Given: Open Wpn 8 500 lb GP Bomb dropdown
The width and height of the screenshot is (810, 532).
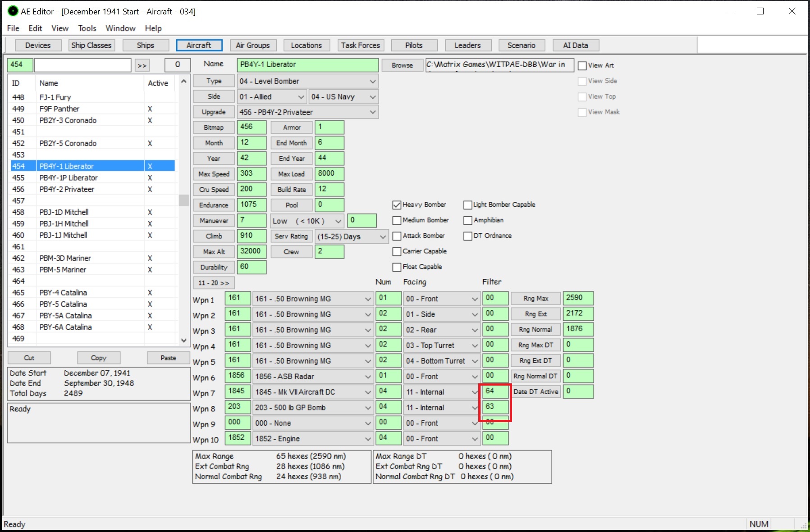Looking at the screenshot, I should [312, 408].
